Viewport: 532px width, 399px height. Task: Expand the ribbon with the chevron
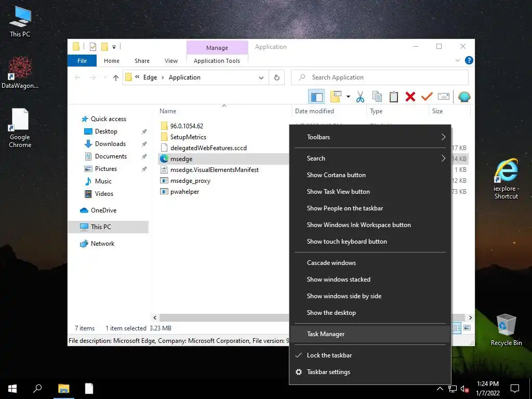pos(457,60)
